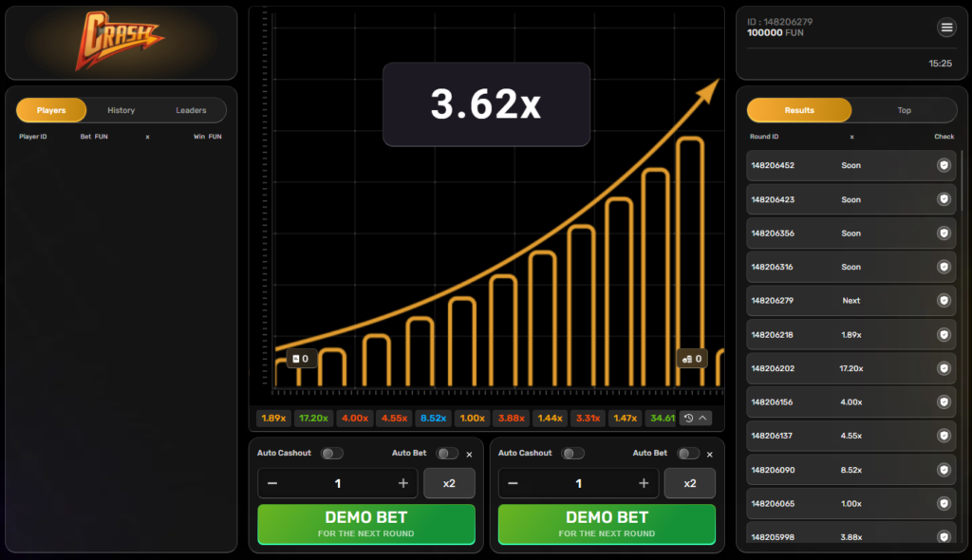Click the 4.55x chip in the history strip
Viewport: 972px width, 560px height.
(394, 418)
